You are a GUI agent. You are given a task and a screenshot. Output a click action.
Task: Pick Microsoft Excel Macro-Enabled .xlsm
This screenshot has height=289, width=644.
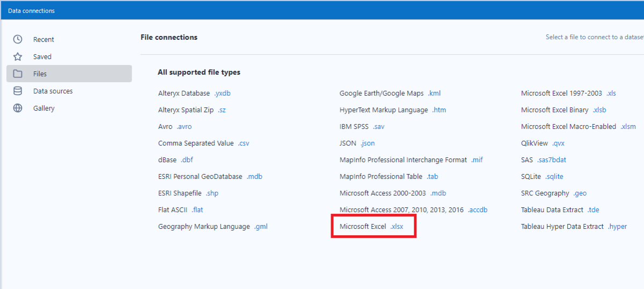click(x=578, y=127)
